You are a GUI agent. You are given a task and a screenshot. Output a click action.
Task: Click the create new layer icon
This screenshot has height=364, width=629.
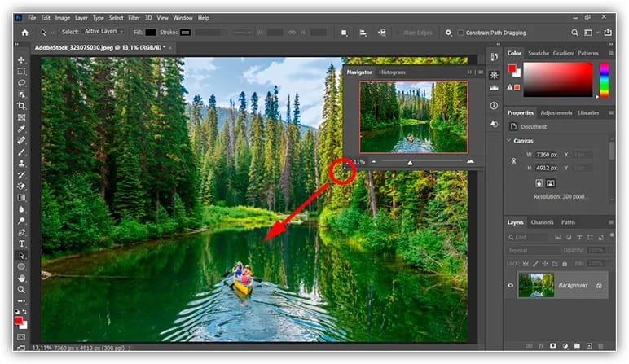coord(589,345)
